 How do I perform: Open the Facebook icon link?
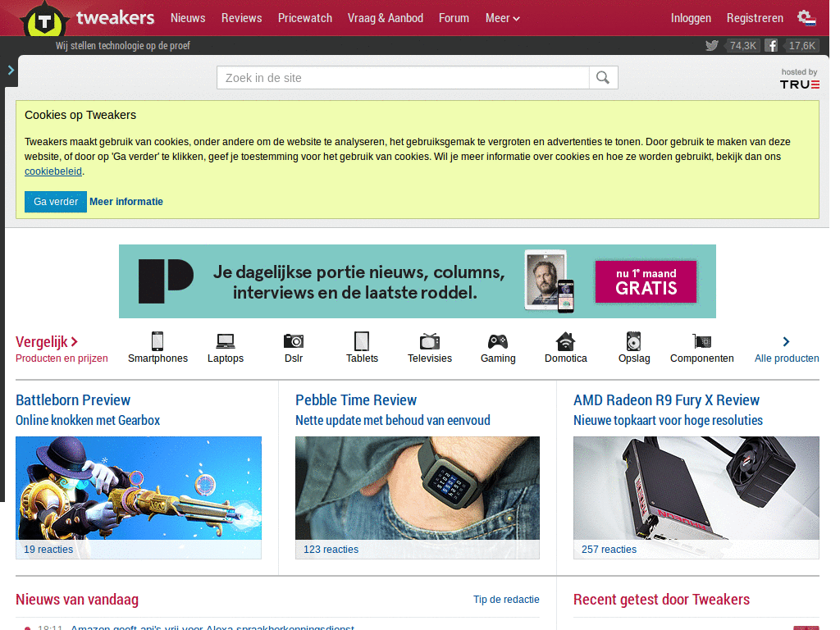click(x=771, y=46)
